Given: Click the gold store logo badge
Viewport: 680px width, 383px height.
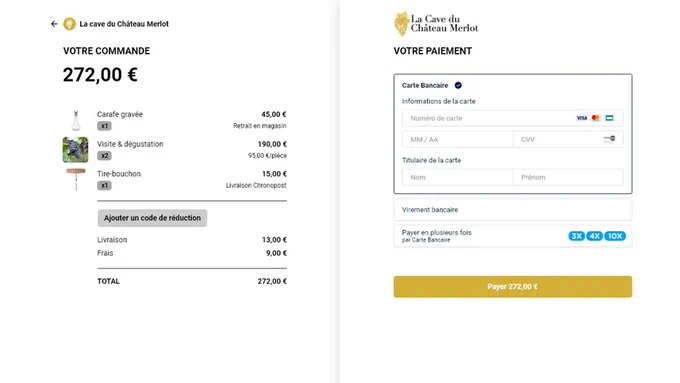Looking at the screenshot, I should (x=69, y=24).
